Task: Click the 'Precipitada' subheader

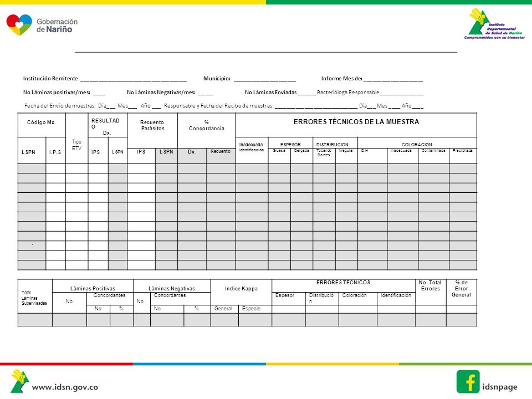Action: (462, 150)
